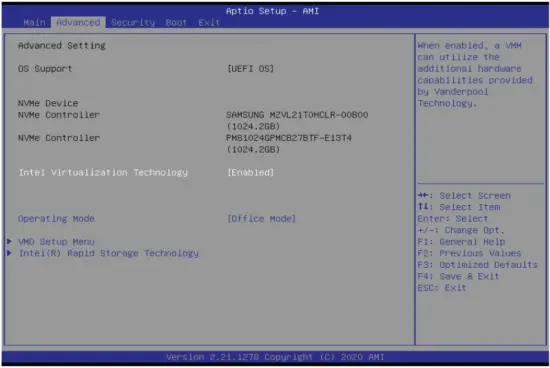
Task: Click the F2: Previous Values hint
Action: coord(469,253)
